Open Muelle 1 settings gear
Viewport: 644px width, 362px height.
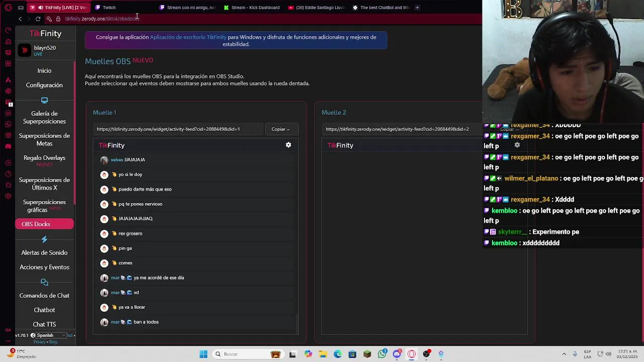[288, 145]
